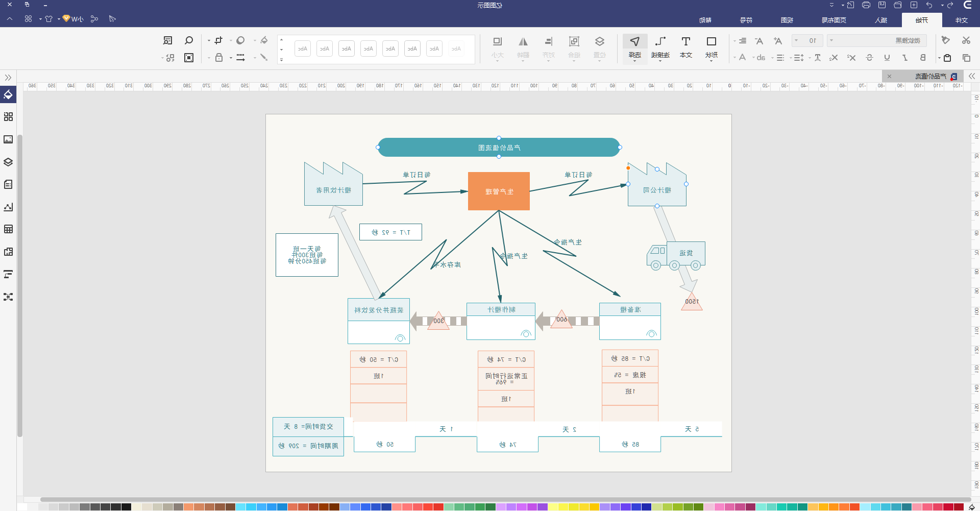This screenshot has height=511, width=980.
Task: Click the Search magnifier icon
Action: [189, 40]
